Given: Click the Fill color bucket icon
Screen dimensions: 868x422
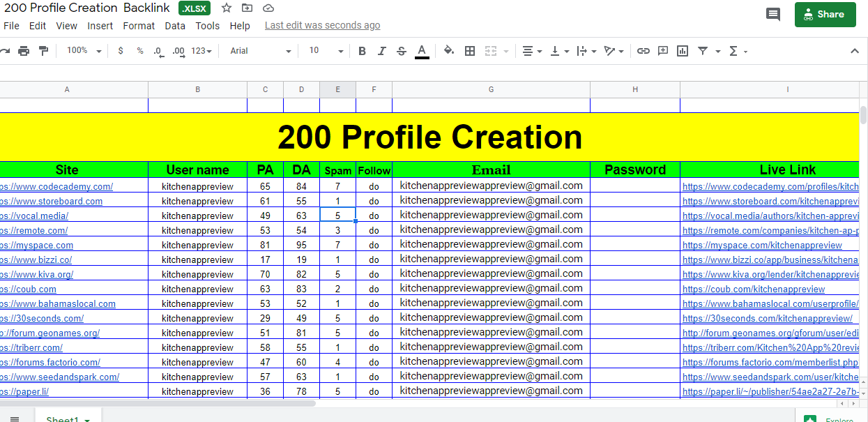Looking at the screenshot, I should coord(448,51).
